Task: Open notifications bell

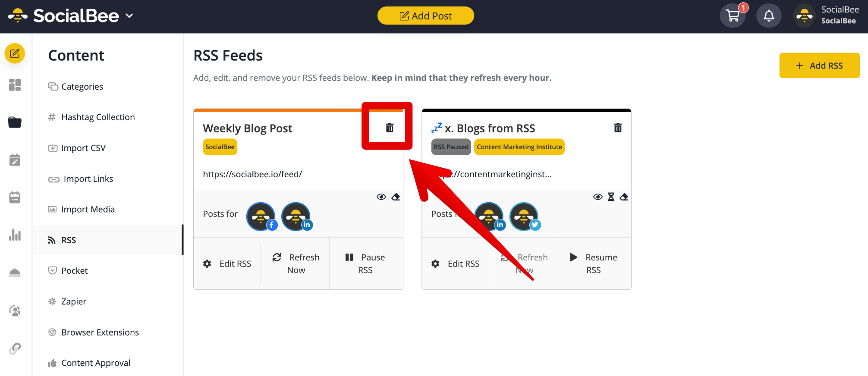Action: 769,16
